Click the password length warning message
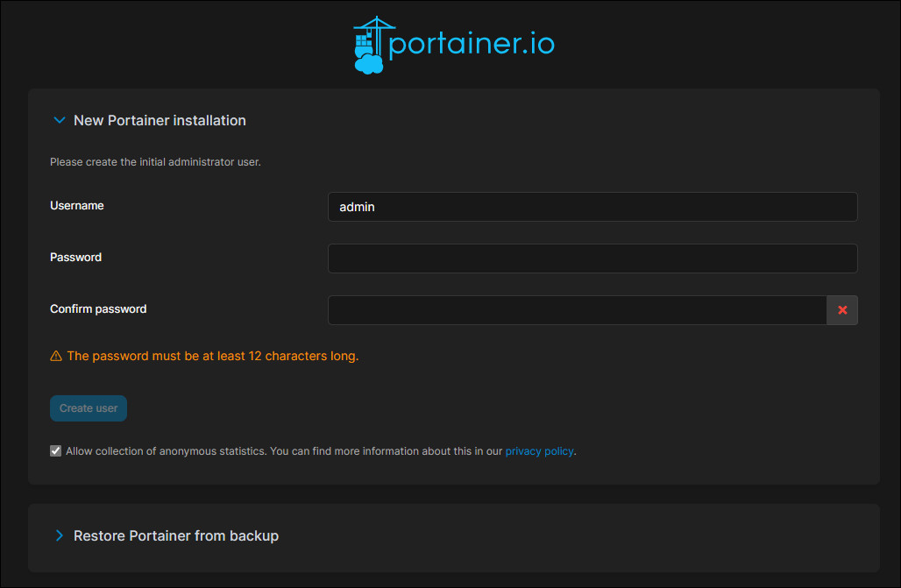 [213, 356]
